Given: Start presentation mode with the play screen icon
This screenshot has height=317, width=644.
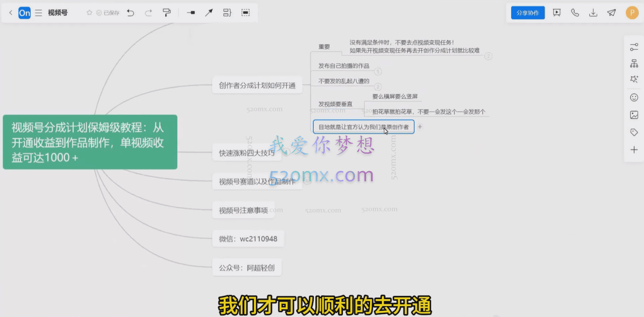Looking at the screenshot, I should tap(556, 13).
